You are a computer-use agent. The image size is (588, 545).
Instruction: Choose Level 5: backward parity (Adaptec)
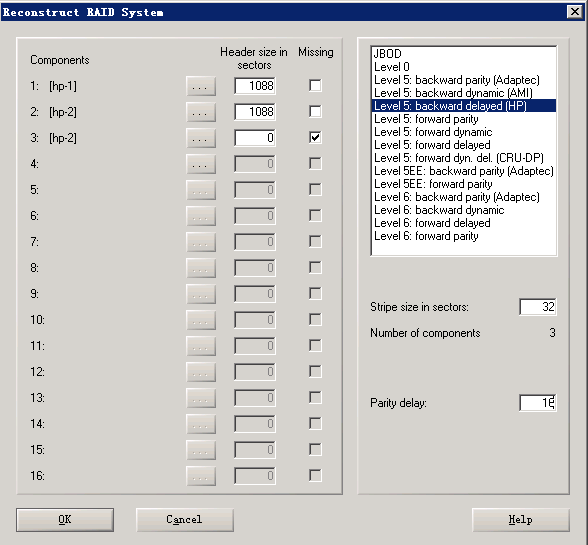point(464,80)
